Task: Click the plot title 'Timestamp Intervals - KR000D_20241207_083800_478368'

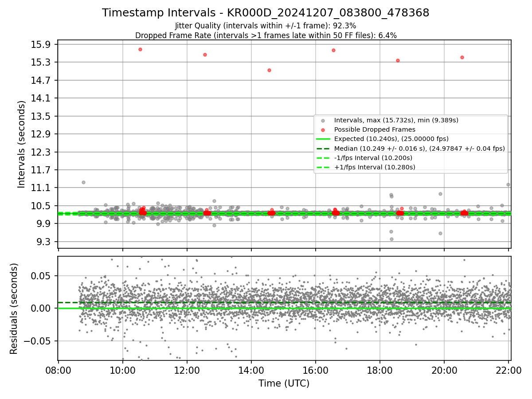Action: 266,13
